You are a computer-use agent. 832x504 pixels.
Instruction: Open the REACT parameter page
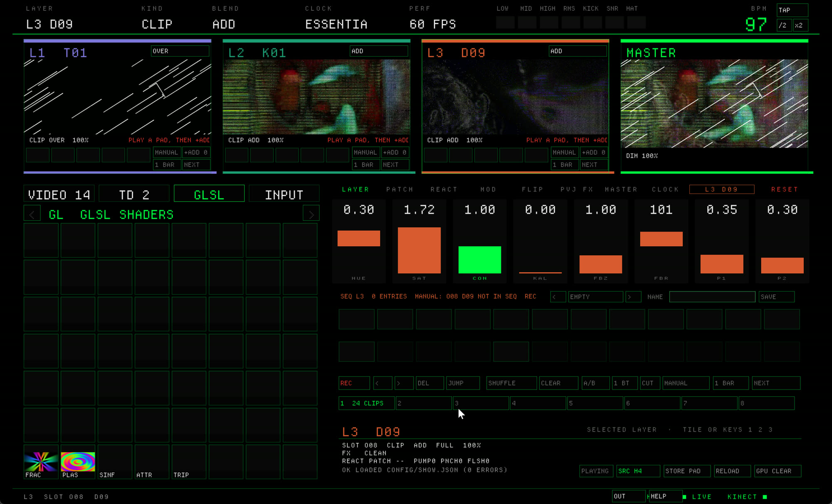click(x=444, y=190)
